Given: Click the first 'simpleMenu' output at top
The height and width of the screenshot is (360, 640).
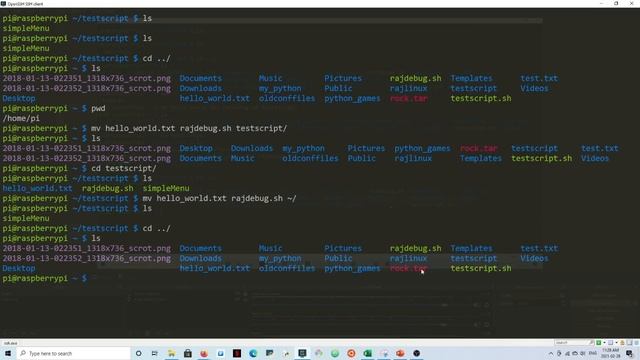Looking at the screenshot, I should 26,29.
